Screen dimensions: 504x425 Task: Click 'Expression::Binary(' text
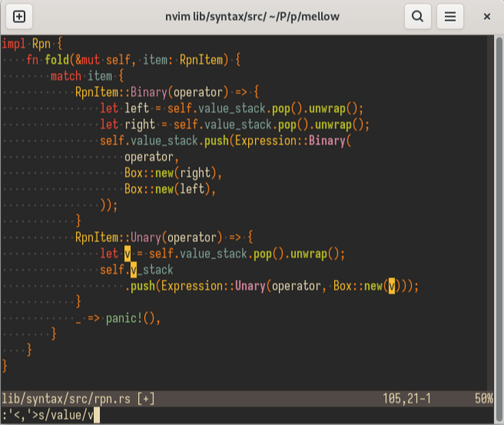(x=293, y=141)
